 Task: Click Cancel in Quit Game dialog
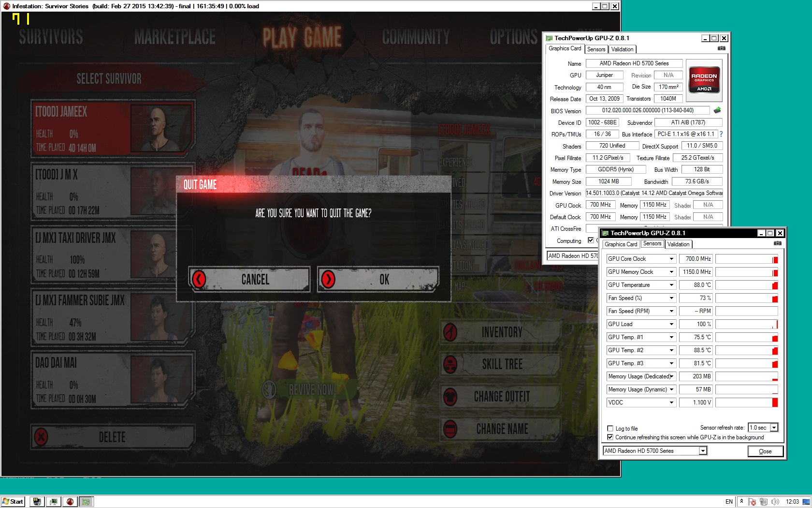[249, 279]
